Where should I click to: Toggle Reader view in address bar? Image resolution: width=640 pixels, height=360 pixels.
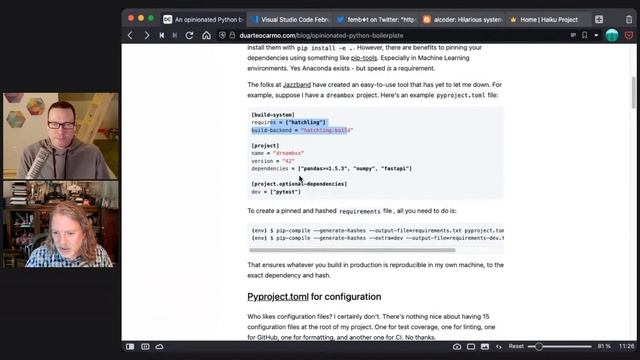573,36
